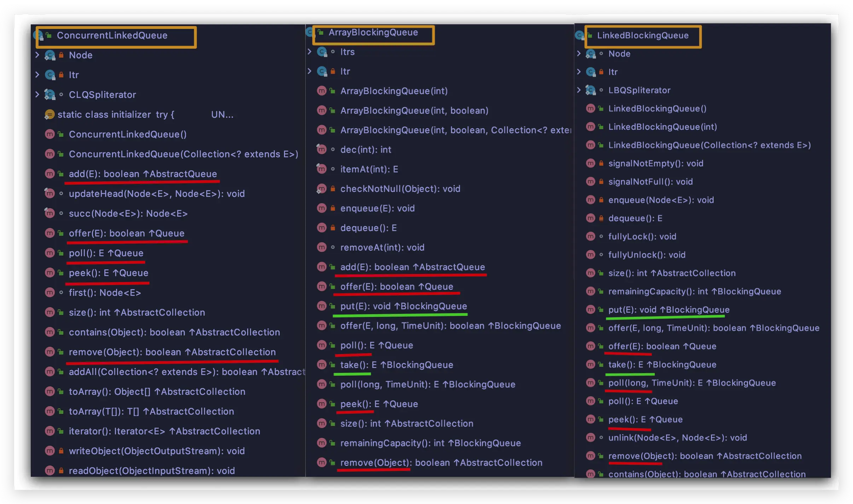
Task: Select put(E): void in LinkedBlockingQueue
Action: tap(669, 310)
